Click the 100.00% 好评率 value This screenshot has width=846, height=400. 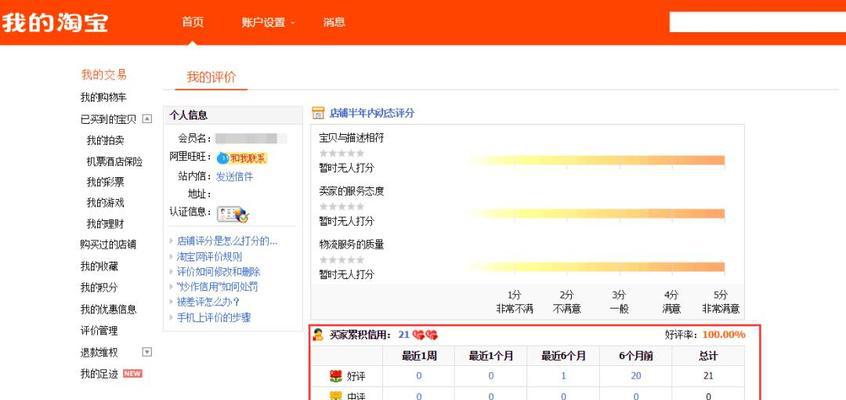coord(724,335)
